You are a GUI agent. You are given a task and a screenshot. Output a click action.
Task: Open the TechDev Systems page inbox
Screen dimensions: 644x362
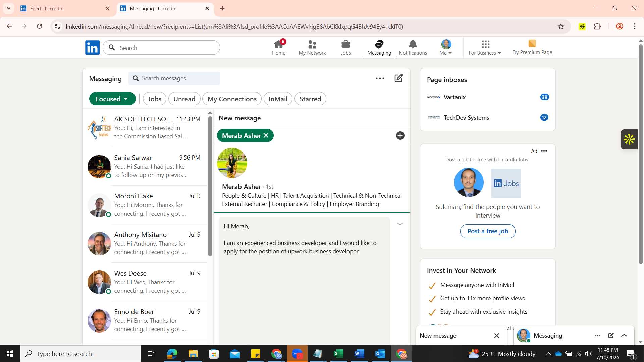pos(488,118)
